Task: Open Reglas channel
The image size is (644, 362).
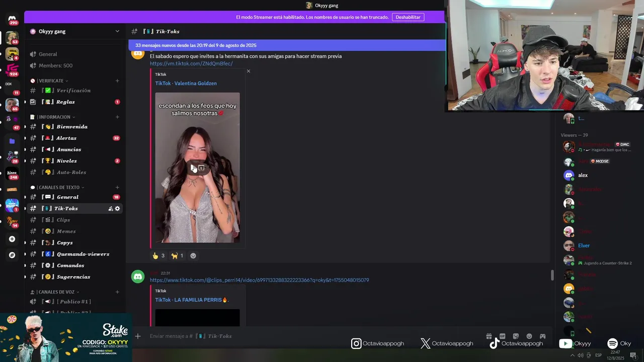Action: coord(74,102)
